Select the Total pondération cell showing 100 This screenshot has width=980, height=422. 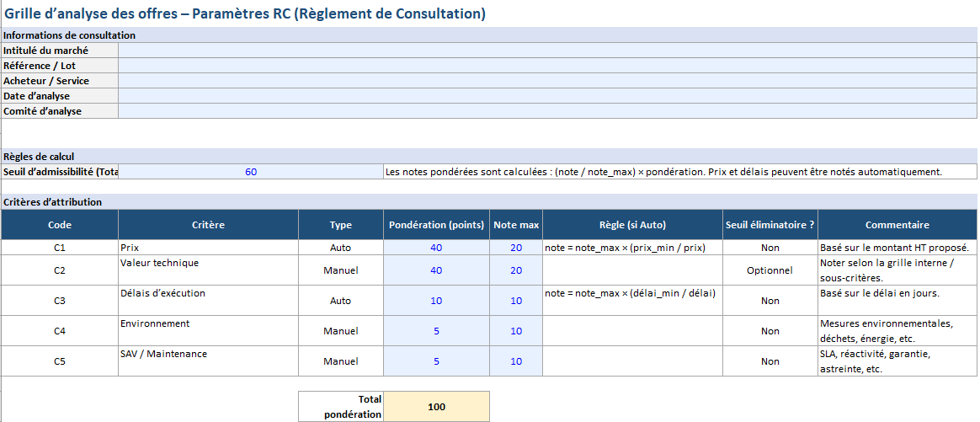click(436, 407)
